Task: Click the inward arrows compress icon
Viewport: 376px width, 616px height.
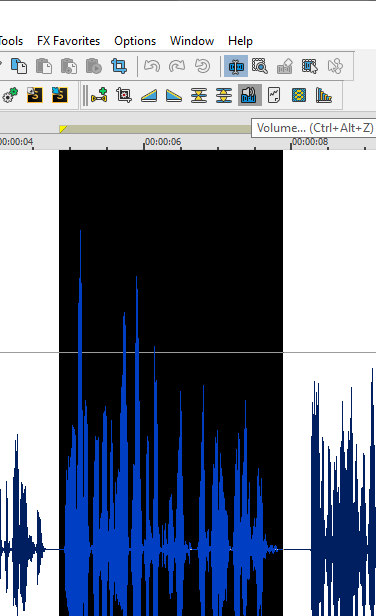Action: coord(199,95)
